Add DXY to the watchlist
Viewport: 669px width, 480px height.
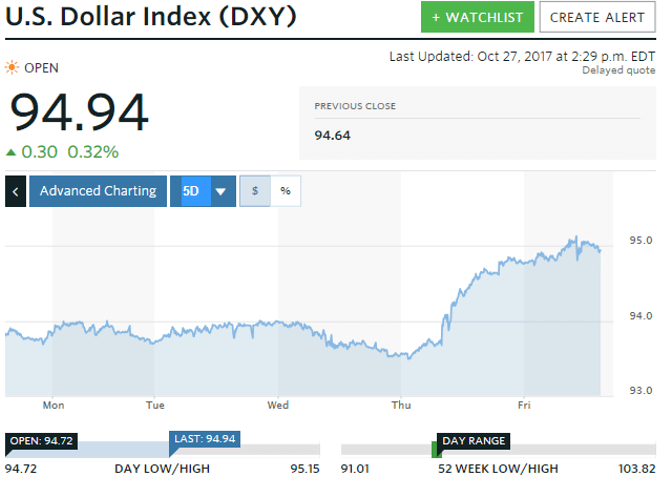point(476,17)
